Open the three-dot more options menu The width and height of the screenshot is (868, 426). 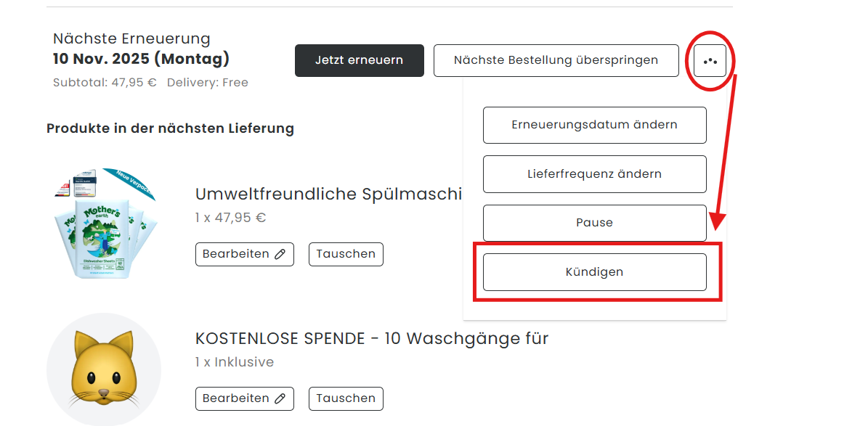click(710, 61)
